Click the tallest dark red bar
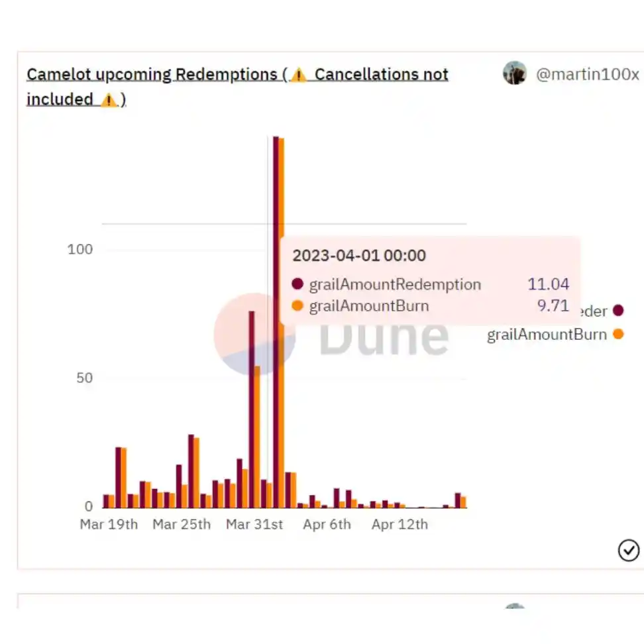The image size is (644, 644). pos(276,323)
